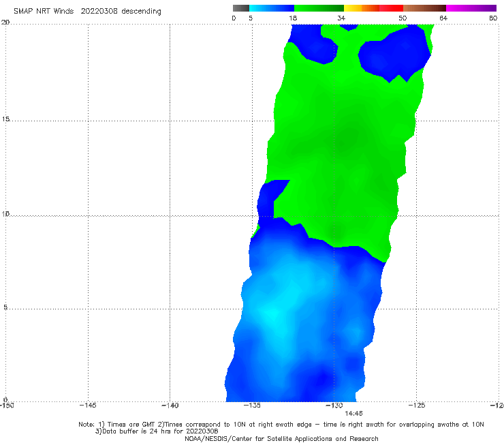
Task: Click the Data buffer is 24 hrs note
Action: coord(157,431)
